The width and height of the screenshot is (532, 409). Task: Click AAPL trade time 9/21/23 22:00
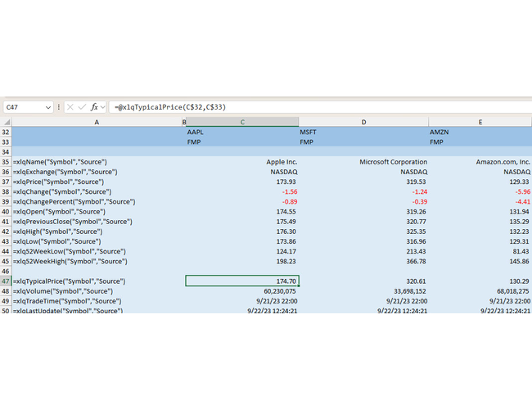click(242, 301)
